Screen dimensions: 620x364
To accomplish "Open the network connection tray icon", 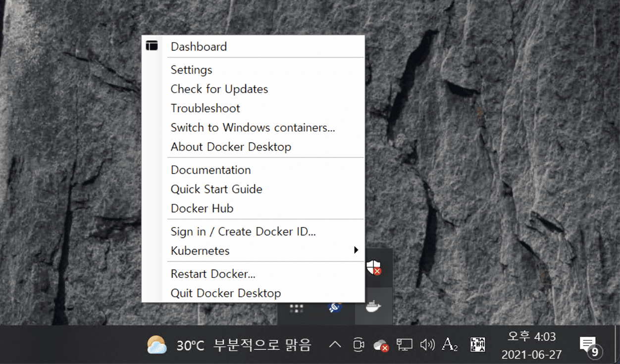I will 404,345.
